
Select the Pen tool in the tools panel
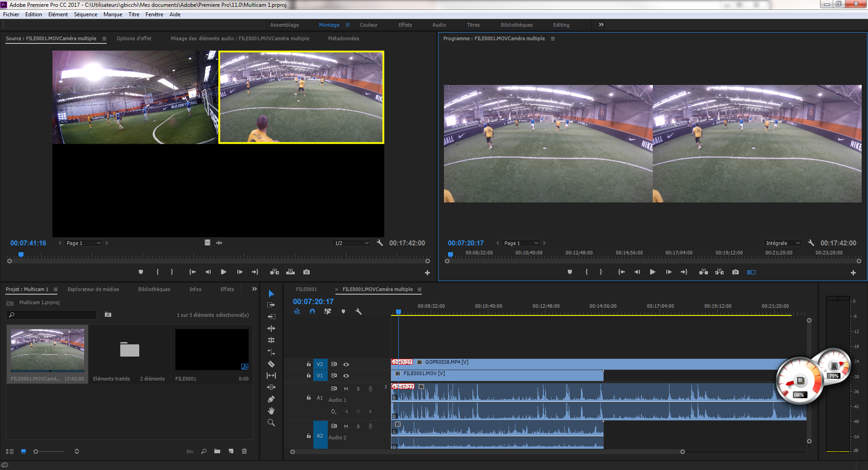[x=271, y=399]
